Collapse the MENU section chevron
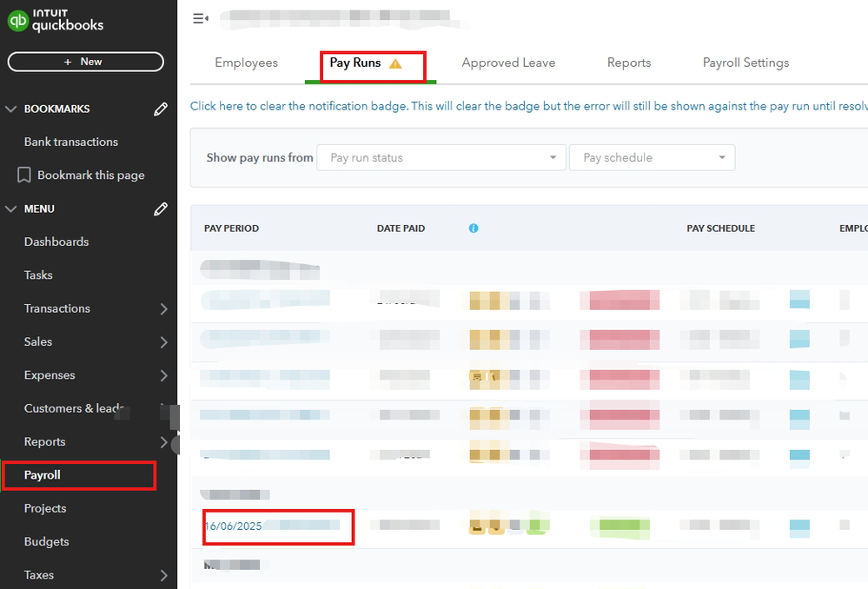This screenshot has width=868, height=589. pos(10,208)
